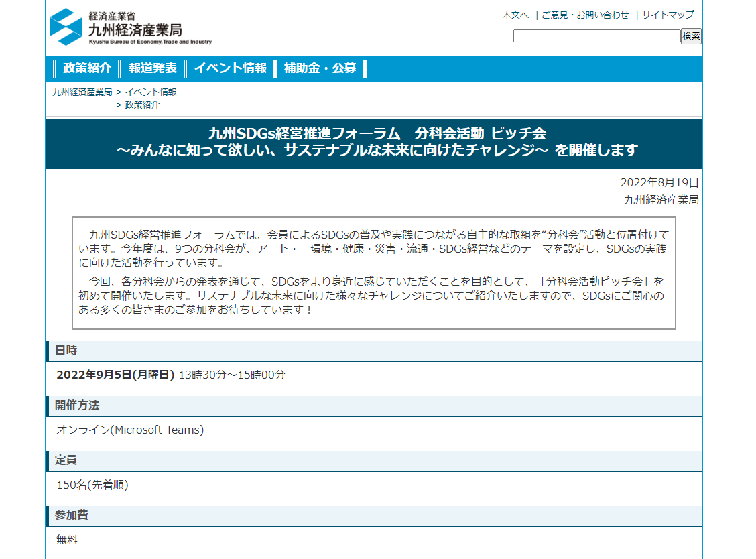Image resolution: width=756 pixels, height=559 pixels.
Task: Open the 報道発表 menu item
Action: tap(153, 68)
